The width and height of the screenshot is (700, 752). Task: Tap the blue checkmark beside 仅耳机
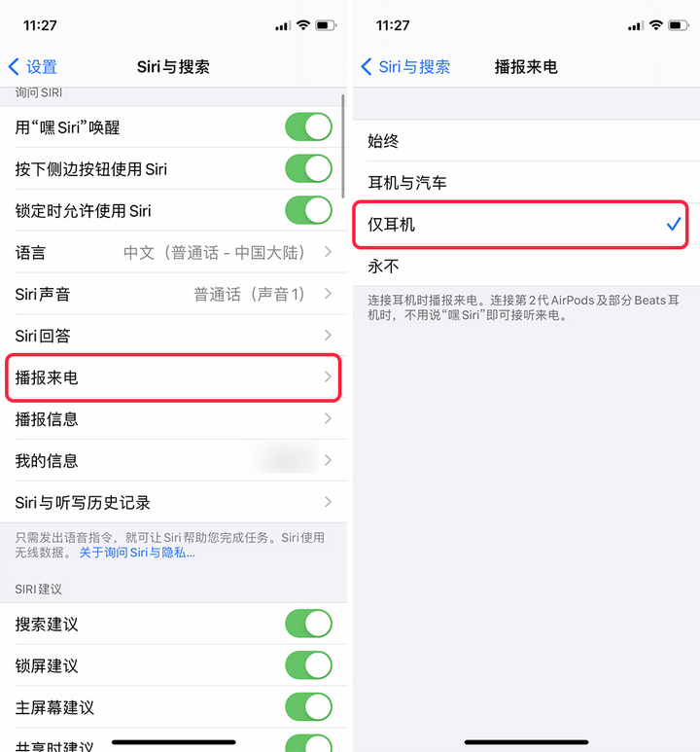click(673, 224)
